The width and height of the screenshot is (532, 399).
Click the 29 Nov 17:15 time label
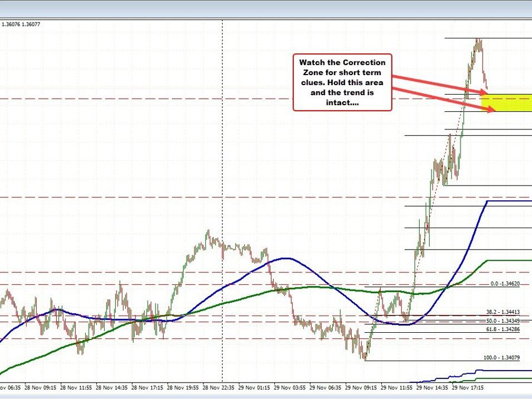pos(468,388)
